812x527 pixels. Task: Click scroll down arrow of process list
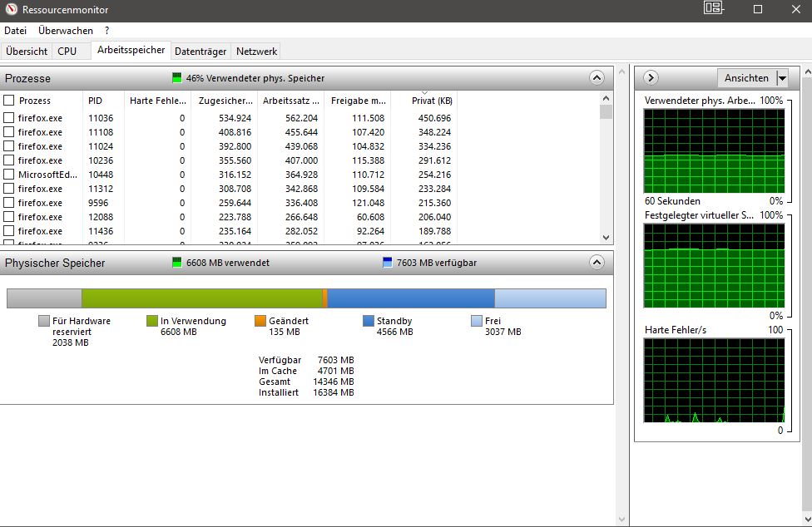click(607, 238)
